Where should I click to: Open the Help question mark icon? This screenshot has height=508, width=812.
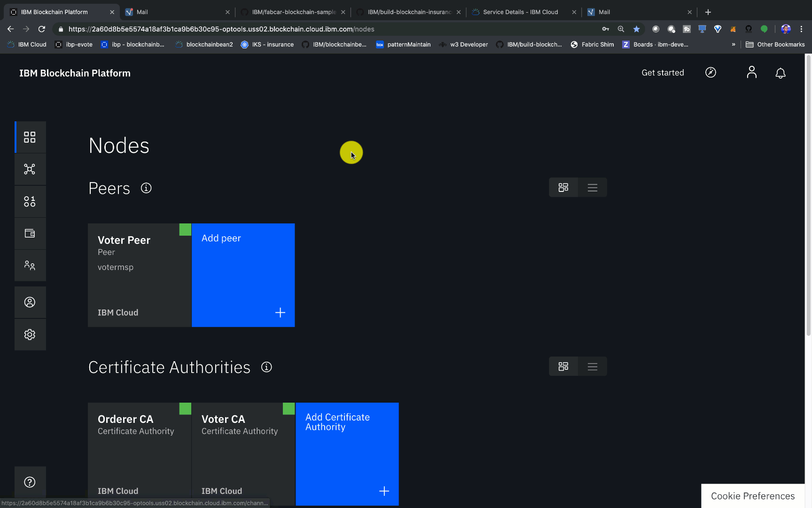point(30,482)
